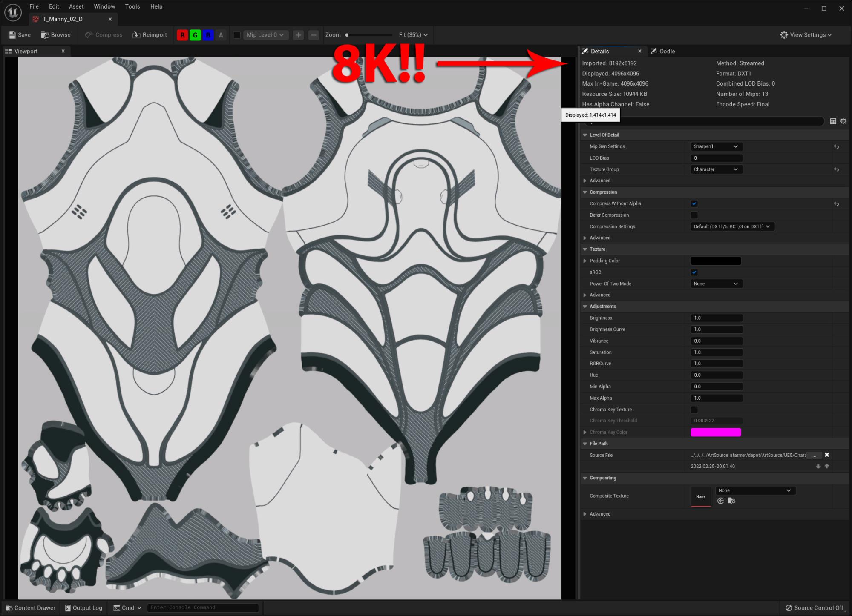The image size is (852, 616).
Task: Toggle the alpha channel A button
Action: 221,35
